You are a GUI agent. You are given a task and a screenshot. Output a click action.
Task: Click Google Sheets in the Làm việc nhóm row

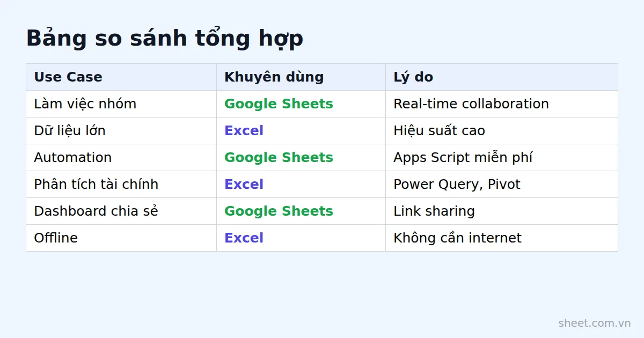(279, 104)
